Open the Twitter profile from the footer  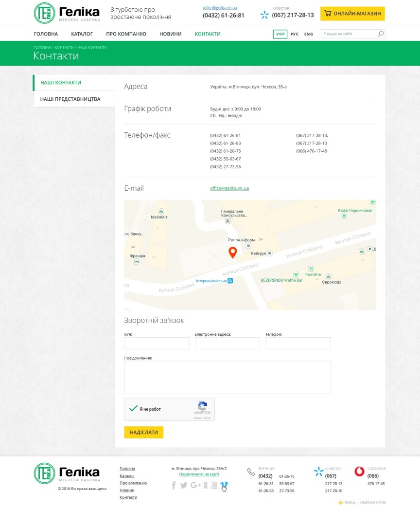(x=184, y=485)
